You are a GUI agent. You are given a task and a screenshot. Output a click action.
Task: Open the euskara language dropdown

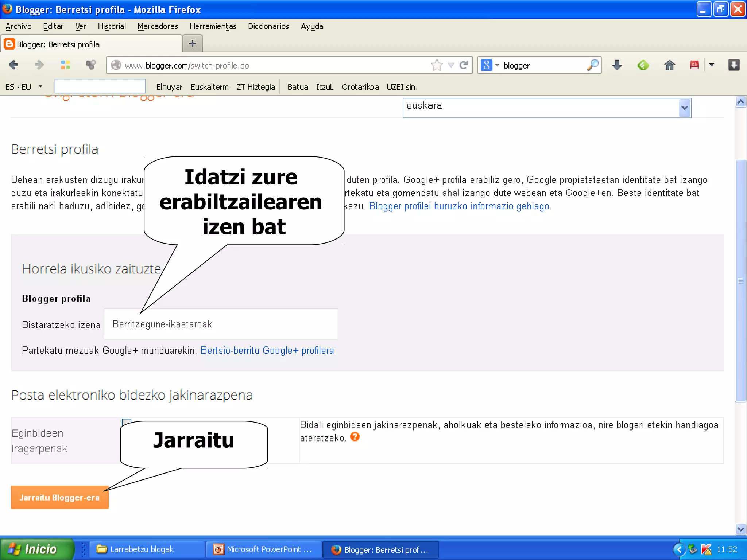(x=547, y=108)
